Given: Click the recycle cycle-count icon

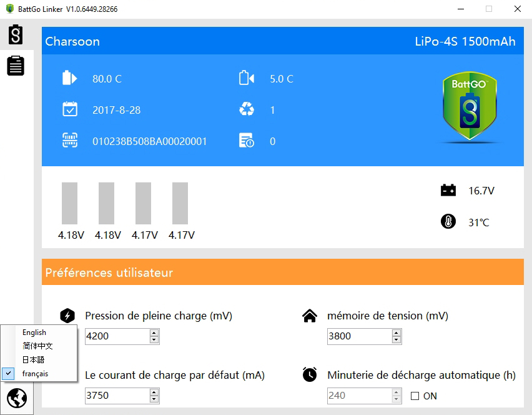Looking at the screenshot, I should [247, 109].
